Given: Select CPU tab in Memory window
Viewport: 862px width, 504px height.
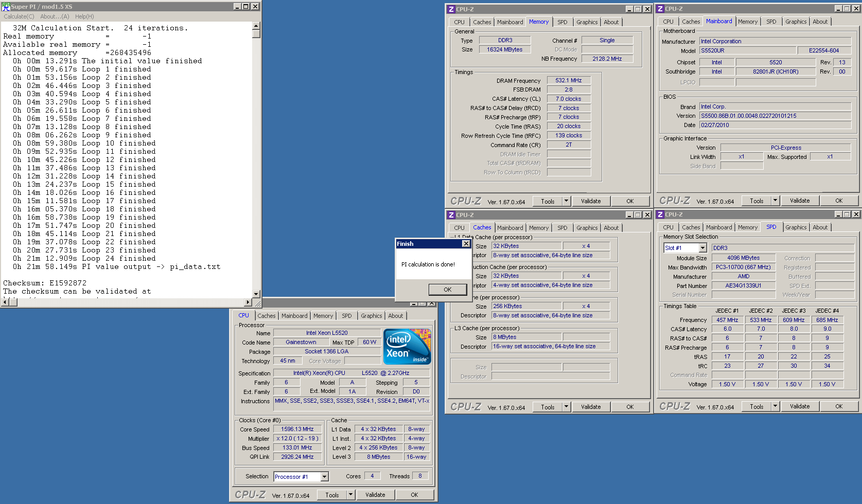Looking at the screenshot, I should 460,22.
